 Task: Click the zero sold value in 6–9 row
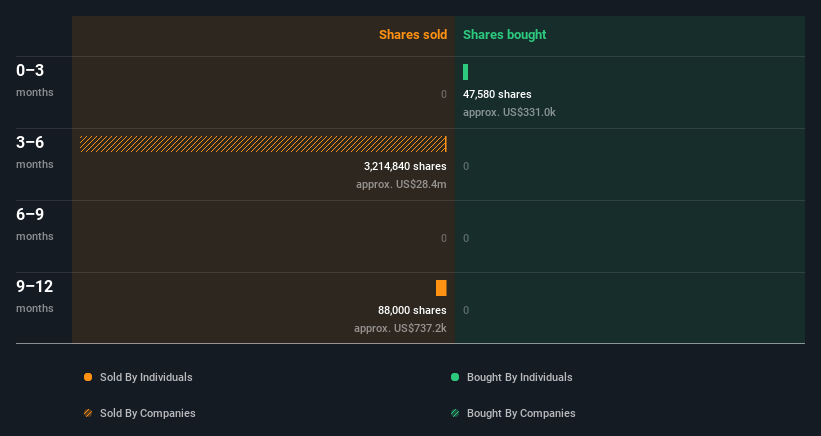443,238
